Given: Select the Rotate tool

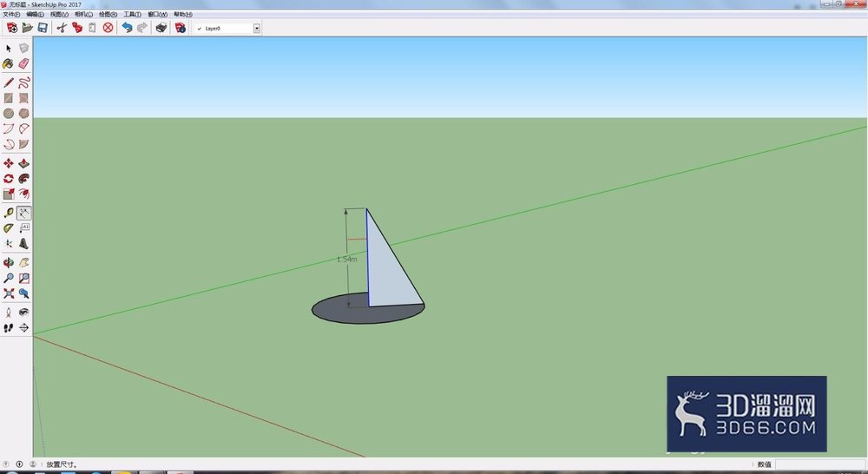Looking at the screenshot, I should coord(9,179).
